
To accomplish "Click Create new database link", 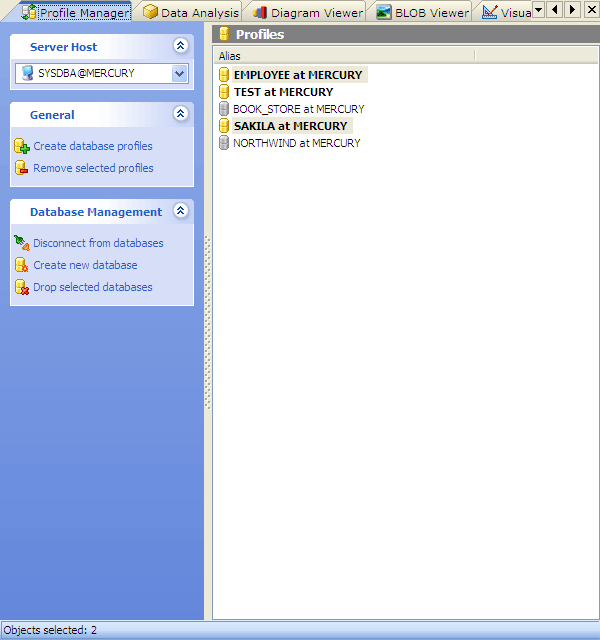I will (85, 265).
